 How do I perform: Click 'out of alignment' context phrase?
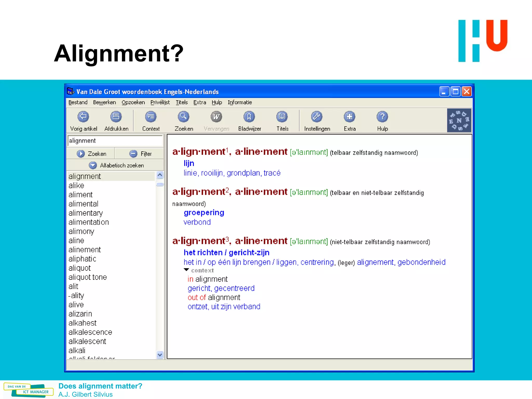coord(214,297)
